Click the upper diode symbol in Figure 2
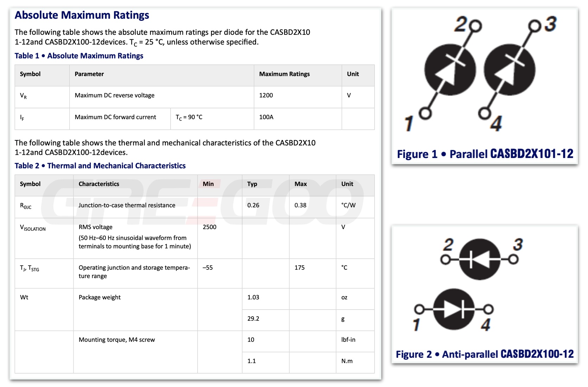The width and height of the screenshot is (588, 387). (x=480, y=259)
